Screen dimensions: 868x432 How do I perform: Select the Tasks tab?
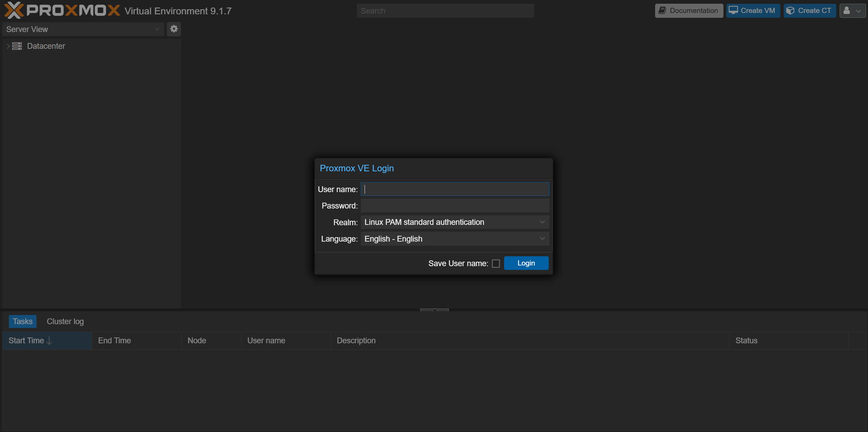[23, 321]
